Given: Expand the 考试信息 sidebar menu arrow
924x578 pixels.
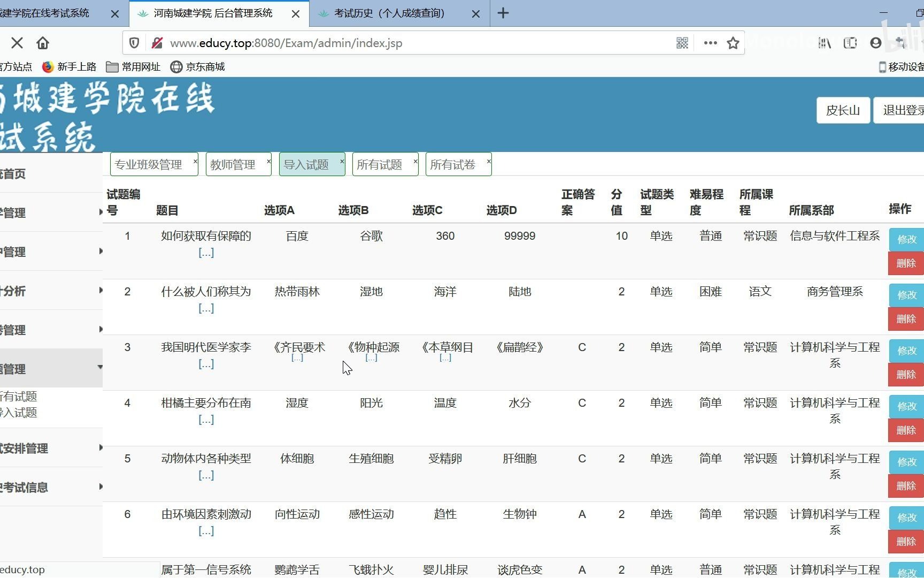Looking at the screenshot, I should pos(101,486).
